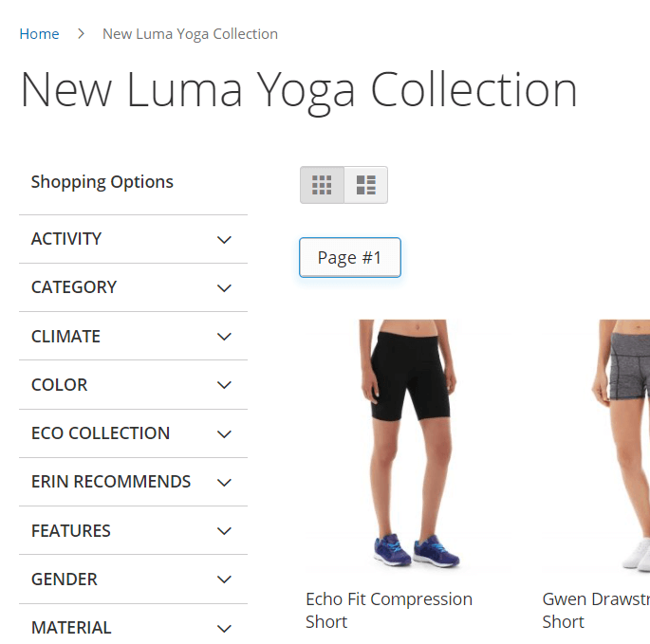This screenshot has width=650, height=644.
Task: Expand the MATERIAL filter chevron
Action: tap(224, 628)
